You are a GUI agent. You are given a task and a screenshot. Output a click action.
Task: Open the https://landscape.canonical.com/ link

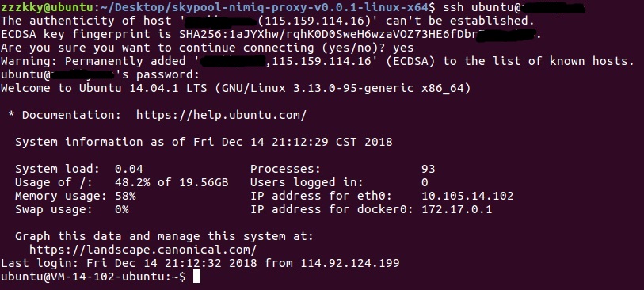click(143, 250)
